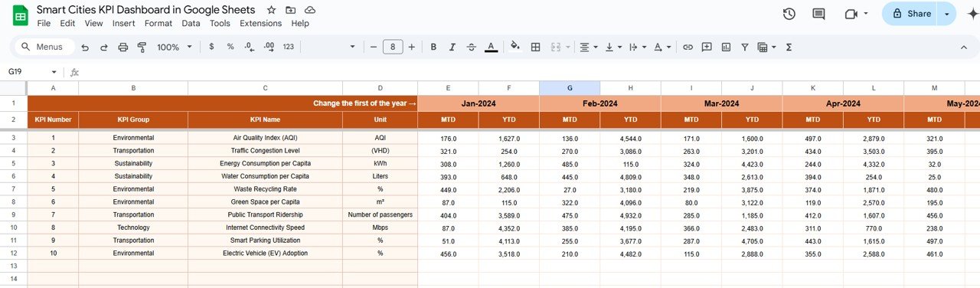Open the Help menu

300,23
